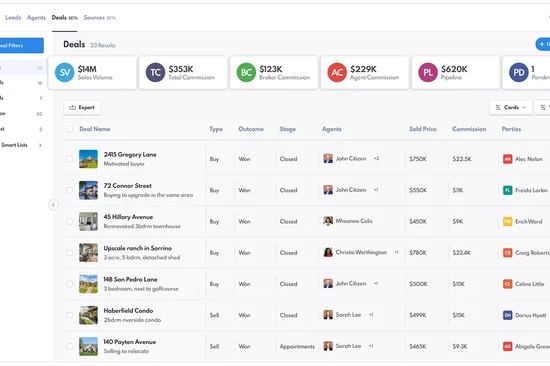Image resolution: width=550 pixels, height=366 pixels.
Task: Click the AC Agent Commission circle icon
Action: 337,72
